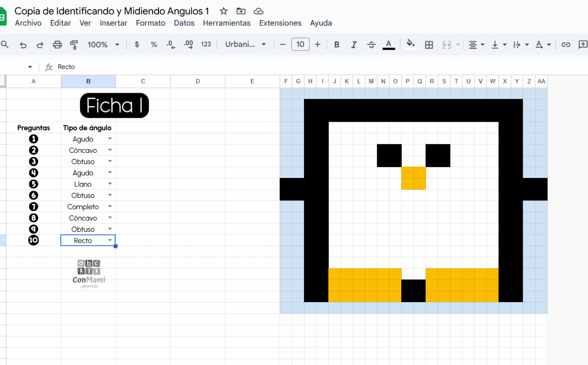Open the Insertar menu
Viewport: 588px width, 365px height.
[113, 23]
